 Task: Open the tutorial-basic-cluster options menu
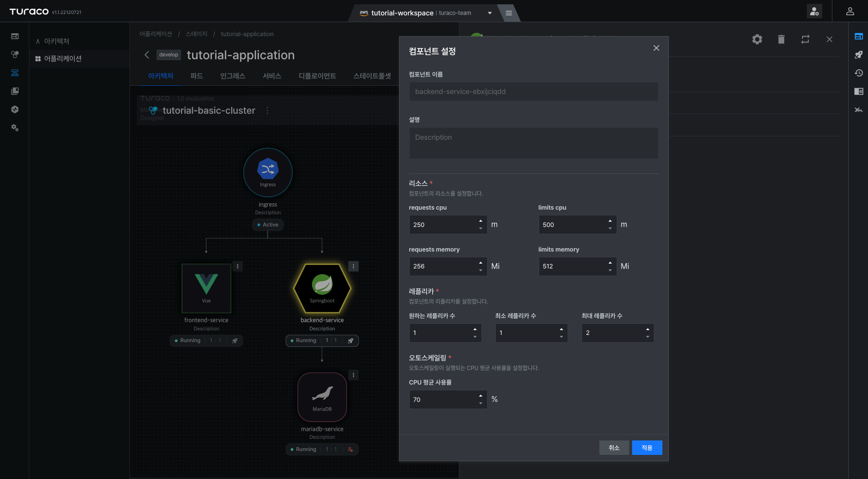point(267,110)
